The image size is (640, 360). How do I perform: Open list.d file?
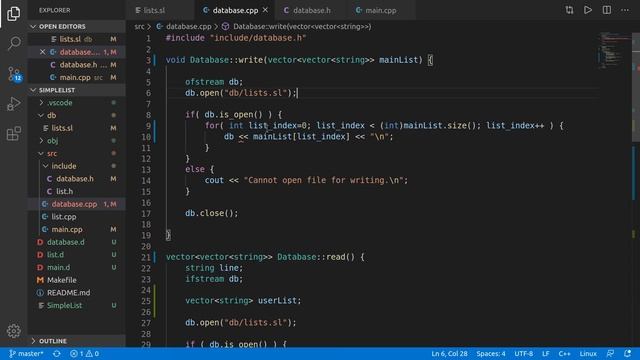76,255
